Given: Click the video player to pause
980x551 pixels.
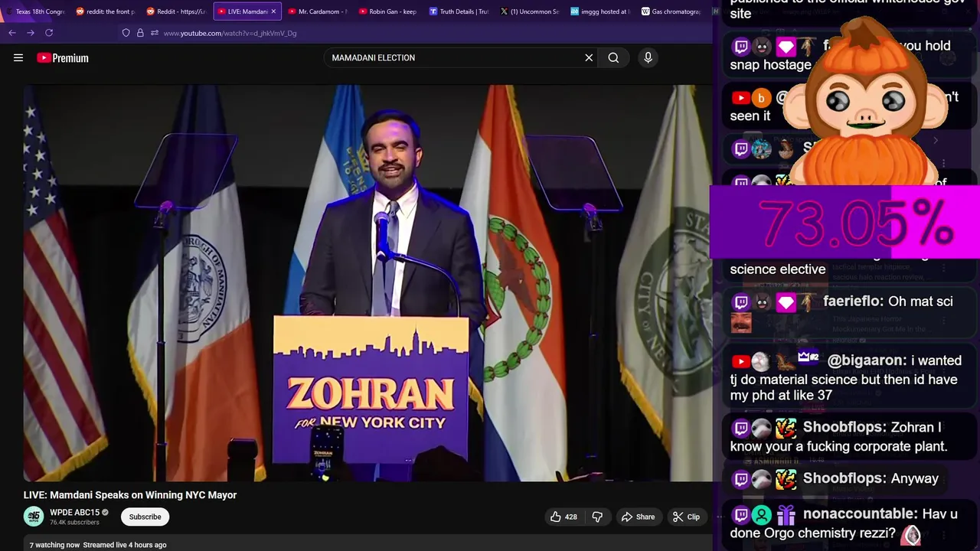Looking at the screenshot, I should pyautogui.click(x=367, y=283).
